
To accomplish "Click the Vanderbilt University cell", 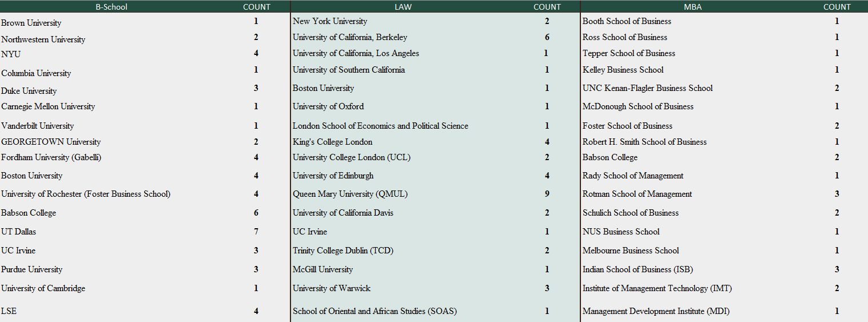I will click(x=37, y=126).
